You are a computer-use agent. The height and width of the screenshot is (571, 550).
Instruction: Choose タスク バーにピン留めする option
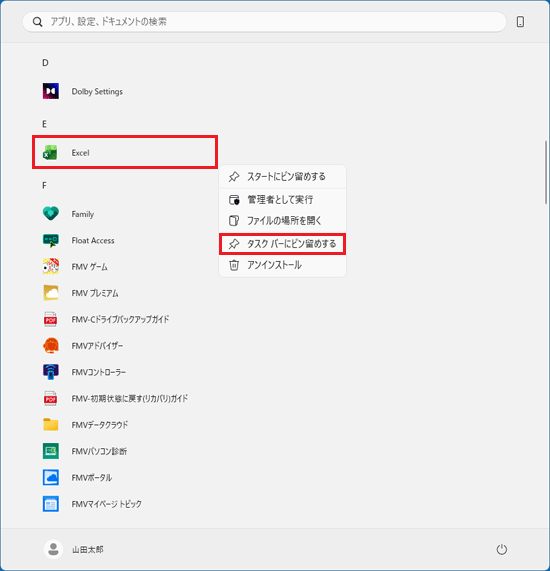click(282, 244)
